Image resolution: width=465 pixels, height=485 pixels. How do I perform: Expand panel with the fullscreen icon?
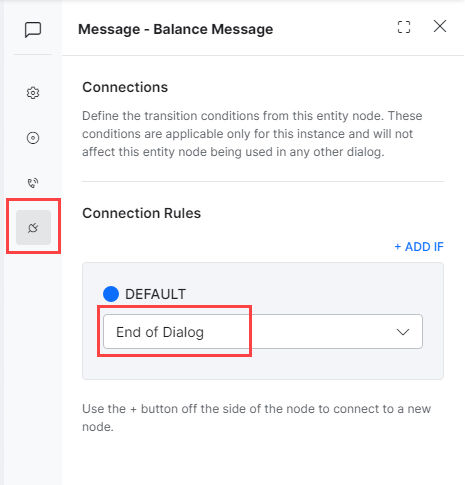coord(404,27)
